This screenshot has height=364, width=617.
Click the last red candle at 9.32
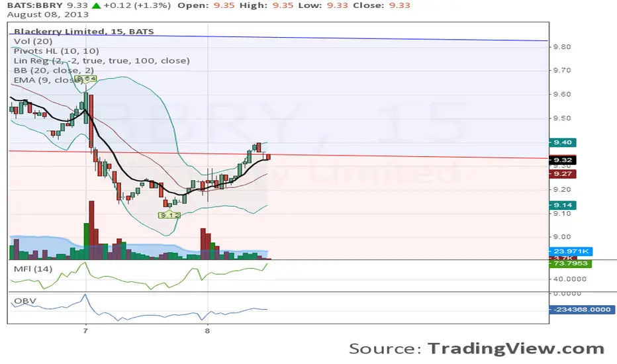pyautogui.click(x=268, y=157)
